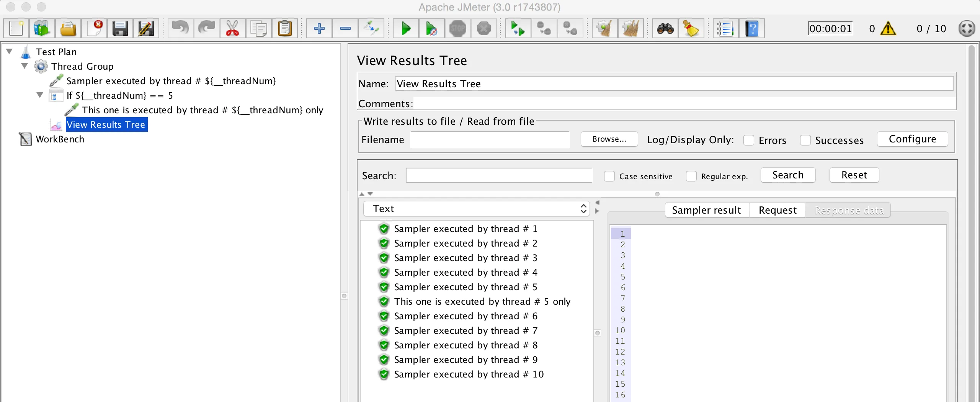The image size is (980, 402).
Task: Redo the last action
Action: [x=206, y=28]
